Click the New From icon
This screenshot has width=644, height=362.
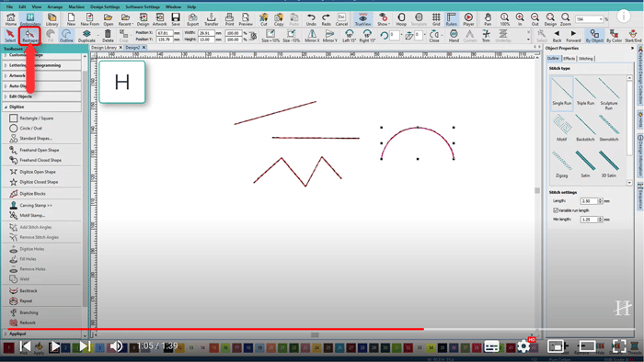(x=89, y=19)
